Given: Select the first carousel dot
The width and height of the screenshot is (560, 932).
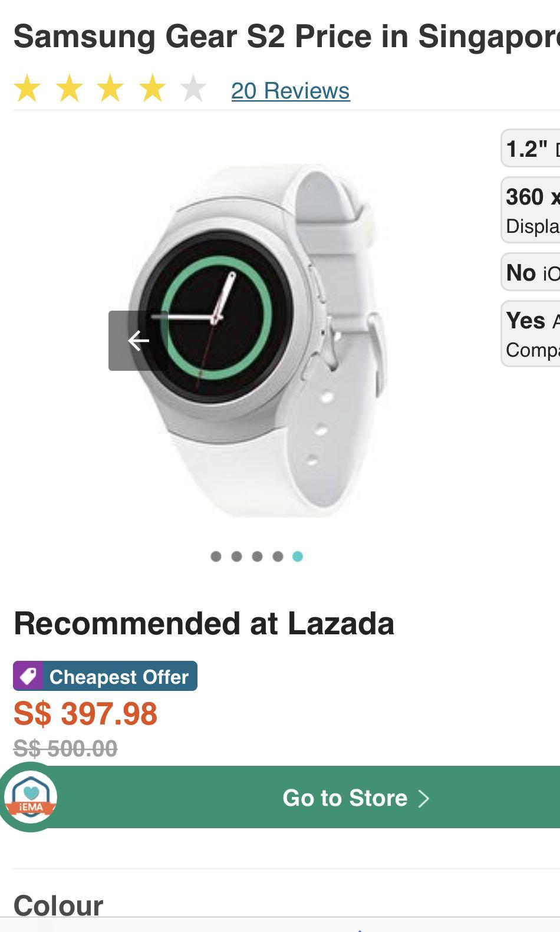Looking at the screenshot, I should (x=216, y=556).
